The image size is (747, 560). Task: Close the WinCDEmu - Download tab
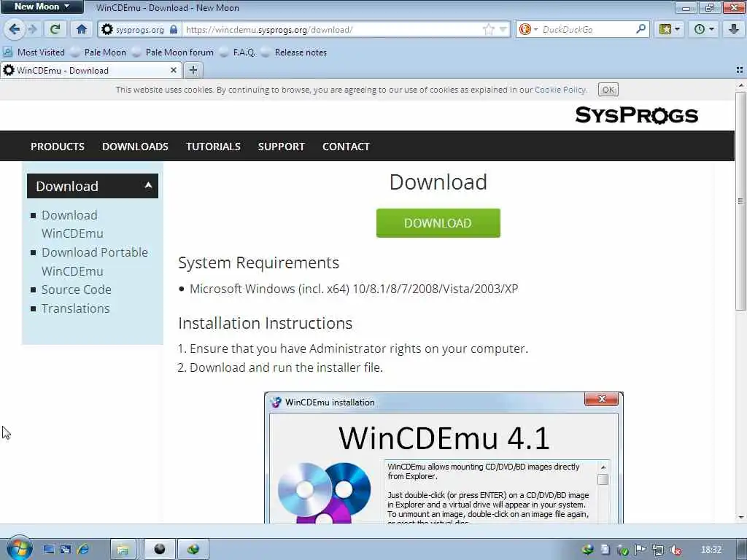[174, 71]
